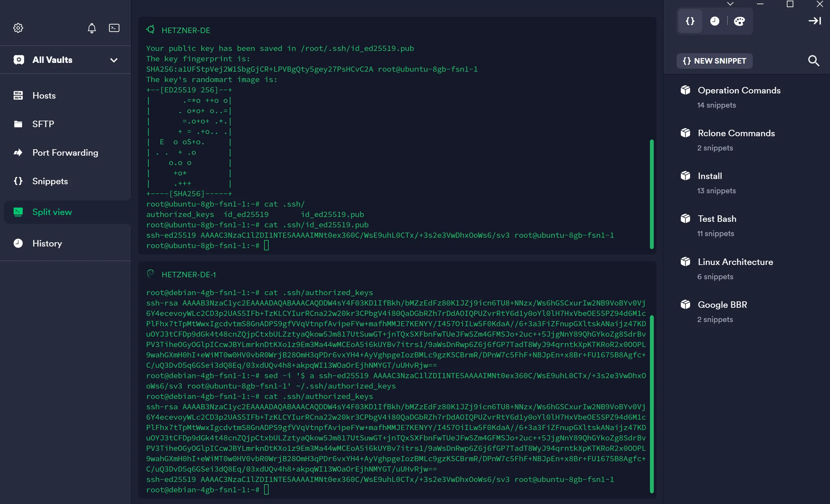Click the clock/history icon tab
Image resolution: width=830 pixels, height=504 pixels.
[714, 21]
